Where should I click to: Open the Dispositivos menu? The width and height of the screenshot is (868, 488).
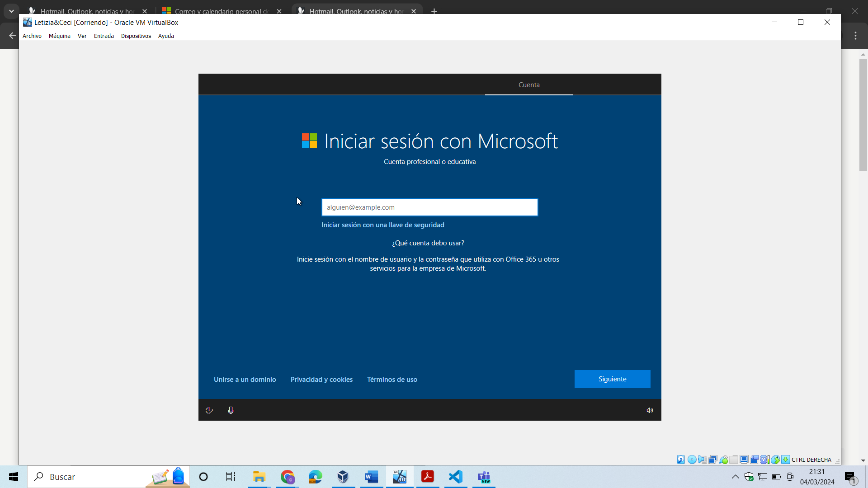tap(136, 36)
